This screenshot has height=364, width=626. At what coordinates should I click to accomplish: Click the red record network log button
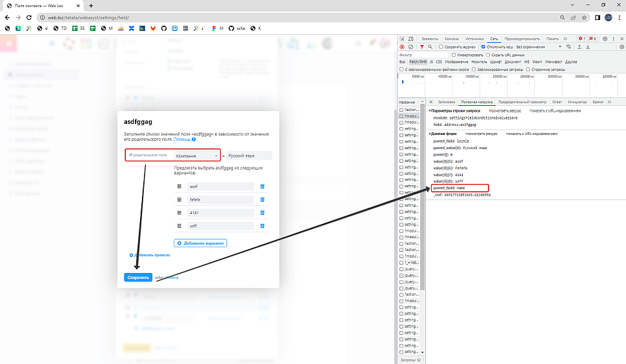[x=401, y=47]
